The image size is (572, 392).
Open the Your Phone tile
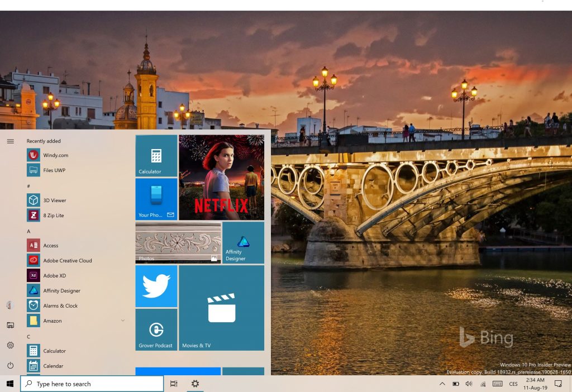coord(156,199)
